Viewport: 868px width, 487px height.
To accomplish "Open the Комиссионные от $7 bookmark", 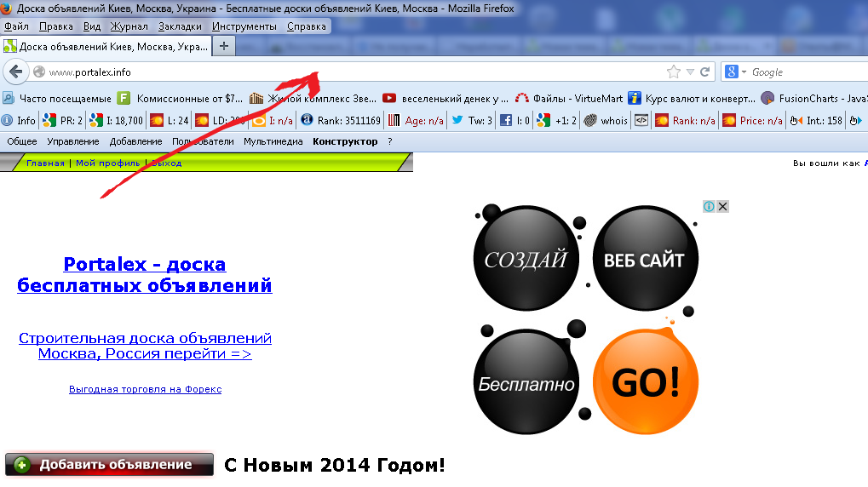I will [x=180, y=99].
